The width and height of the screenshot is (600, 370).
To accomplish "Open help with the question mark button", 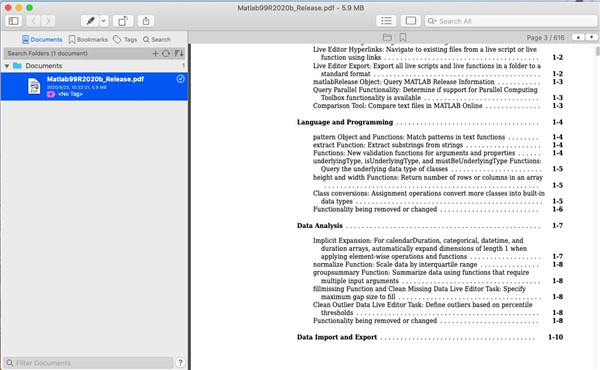I will click(x=180, y=362).
